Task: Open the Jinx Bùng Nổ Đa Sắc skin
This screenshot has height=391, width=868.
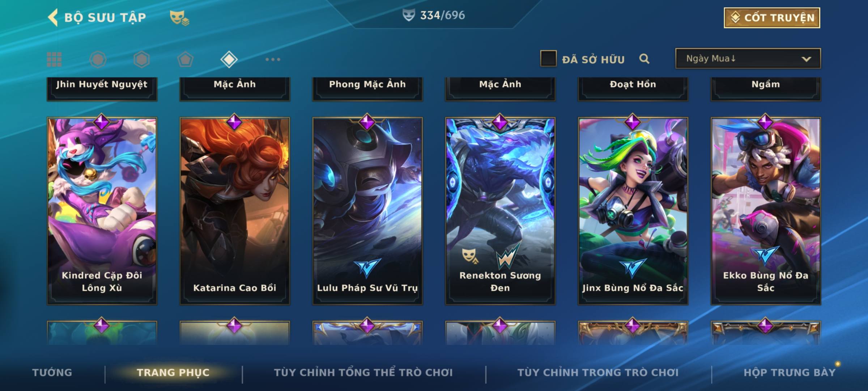Action: click(x=633, y=211)
